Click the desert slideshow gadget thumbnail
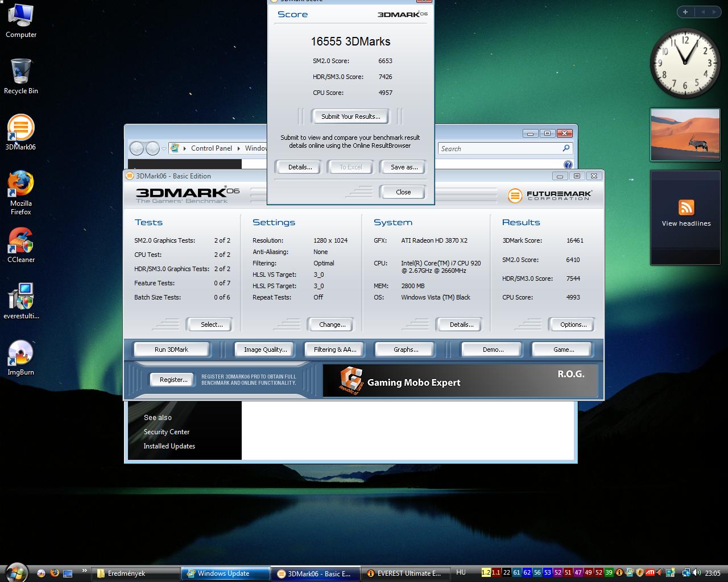The image size is (728, 582). click(685, 135)
